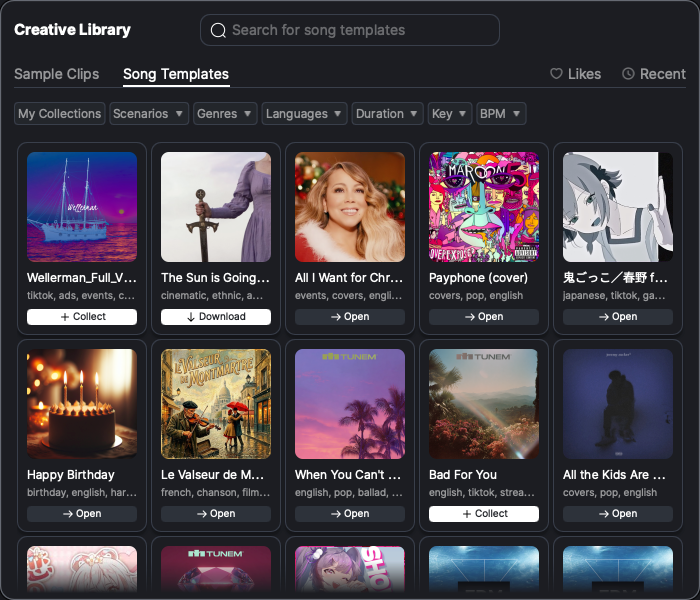Expand the Languages filter dropdown
The height and width of the screenshot is (600, 700).
[304, 113]
